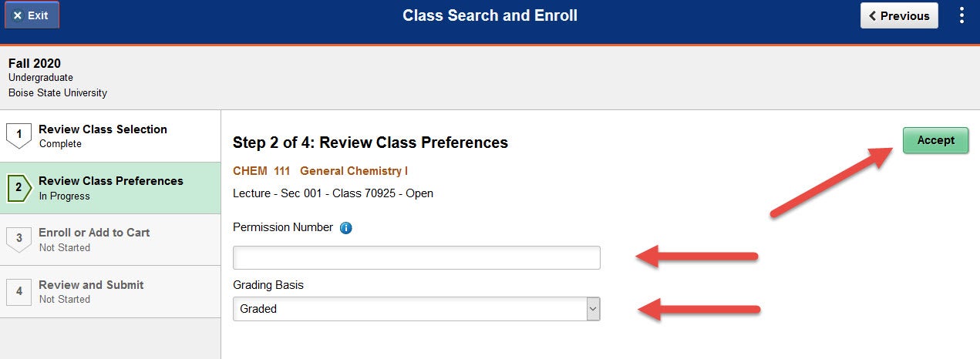Viewport: 980px width, 359px height.
Task: Open the Graded selection box
Action: pyautogui.click(x=416, y=309)
